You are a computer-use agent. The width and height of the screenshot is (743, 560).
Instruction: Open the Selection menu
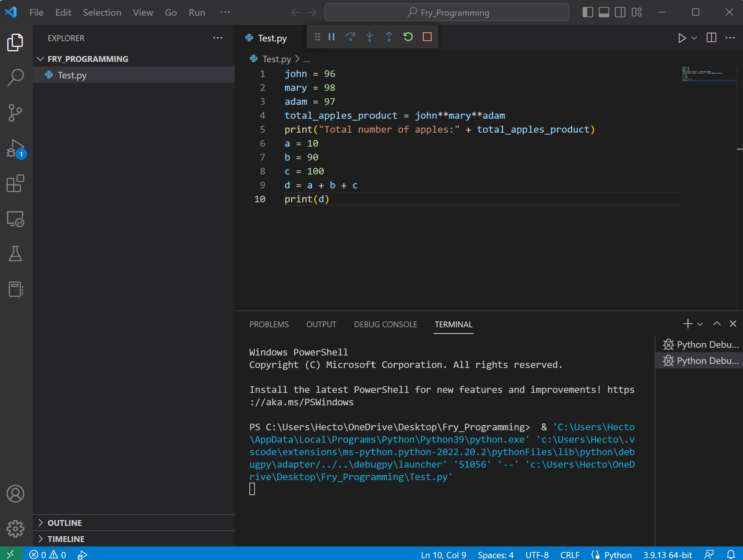(102, 12)
